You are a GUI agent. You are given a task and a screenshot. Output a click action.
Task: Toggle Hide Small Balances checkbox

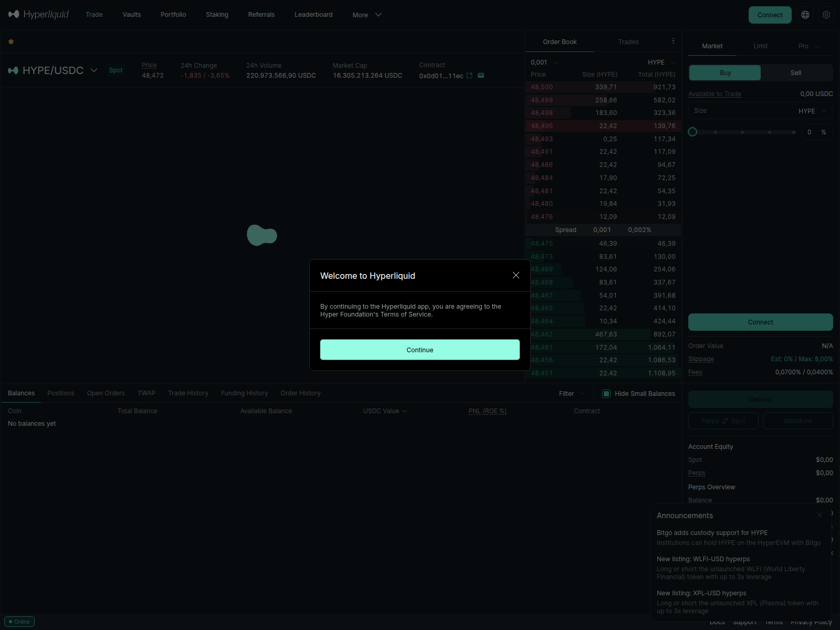pyautogui.click(x=606, y=393)
